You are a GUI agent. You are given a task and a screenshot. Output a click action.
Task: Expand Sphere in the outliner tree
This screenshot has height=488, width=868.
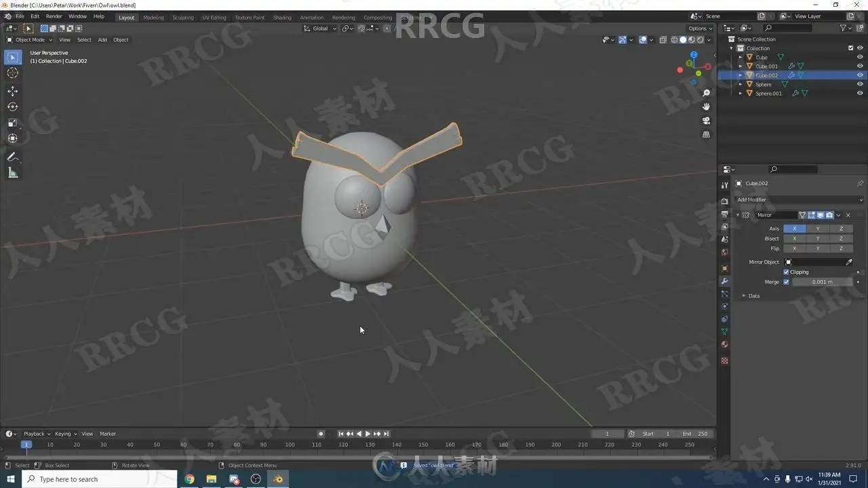[741, 85]
